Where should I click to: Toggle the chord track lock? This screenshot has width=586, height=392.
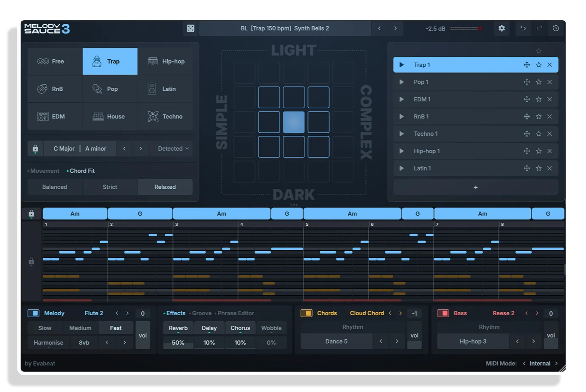31,214
